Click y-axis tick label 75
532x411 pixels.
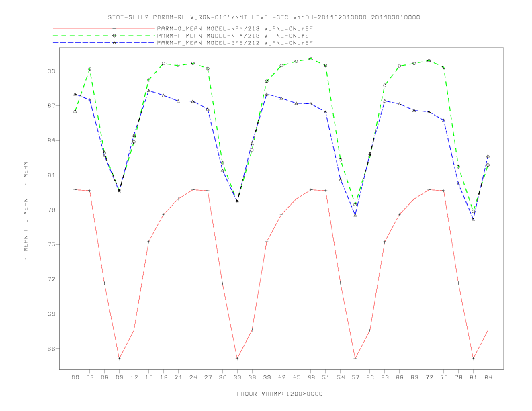click(51, 244)
